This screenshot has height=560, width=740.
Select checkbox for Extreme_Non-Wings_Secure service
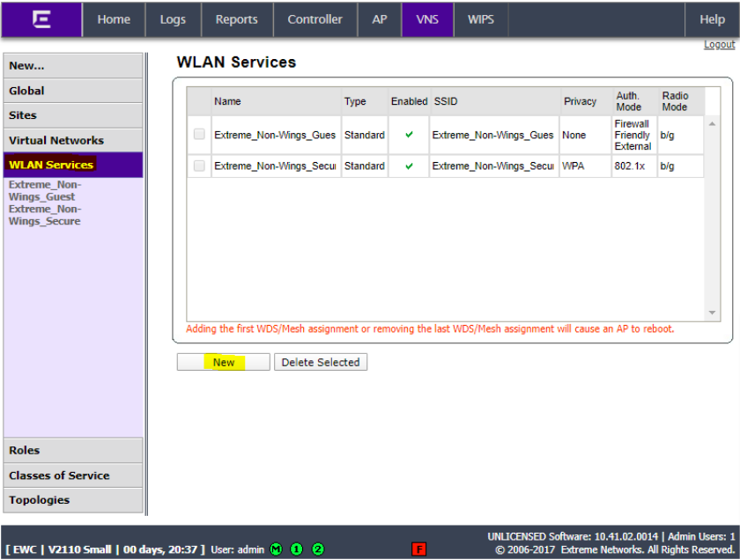pyautogui.click(x=199, y=166)
